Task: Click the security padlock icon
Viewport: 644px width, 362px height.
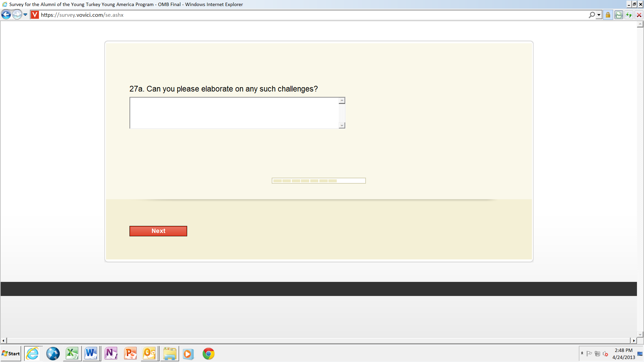Action: 608,15
